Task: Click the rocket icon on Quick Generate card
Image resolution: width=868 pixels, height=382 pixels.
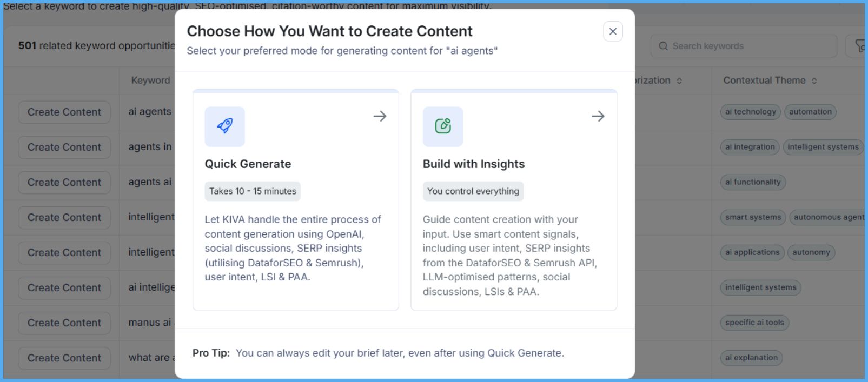Action: pyautogui.click(x=225, y=126)
